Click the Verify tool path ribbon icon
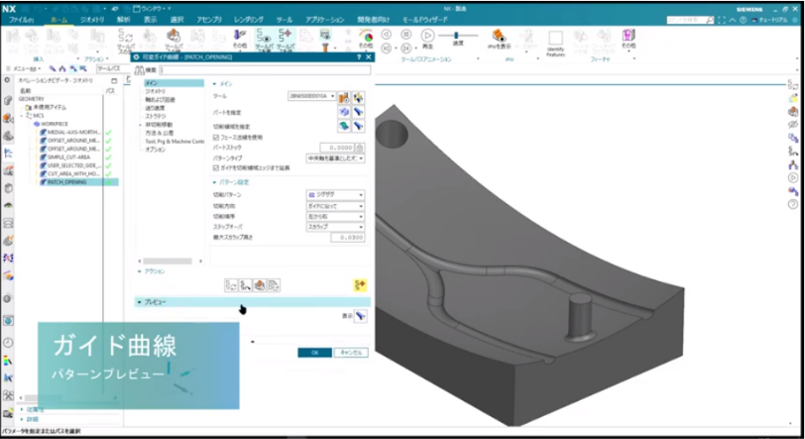 point(173,41)
